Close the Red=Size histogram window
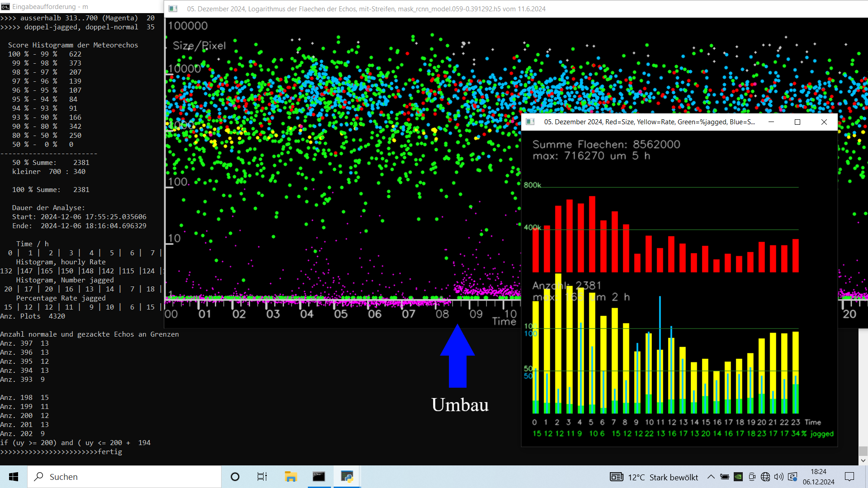Viewport: 868px width, 488px height. pos(824,122)
